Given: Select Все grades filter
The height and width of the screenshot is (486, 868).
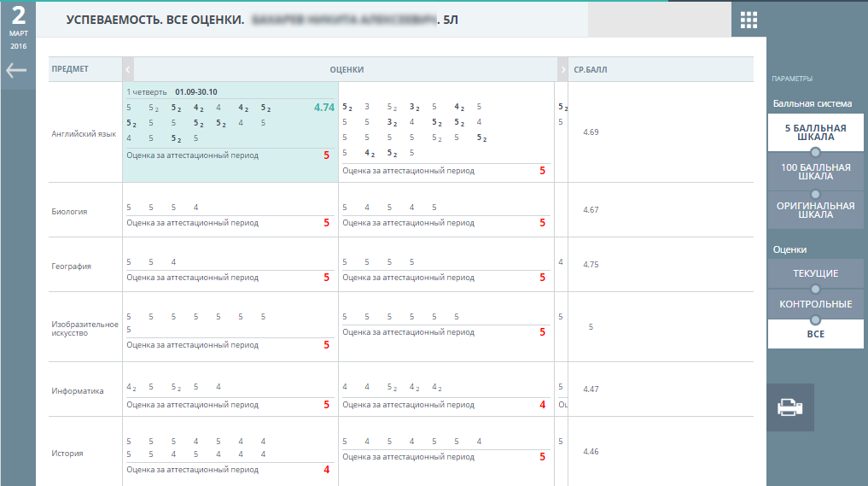Looking at the screenshot, I should pyautogui.click(x=815, y=334).
